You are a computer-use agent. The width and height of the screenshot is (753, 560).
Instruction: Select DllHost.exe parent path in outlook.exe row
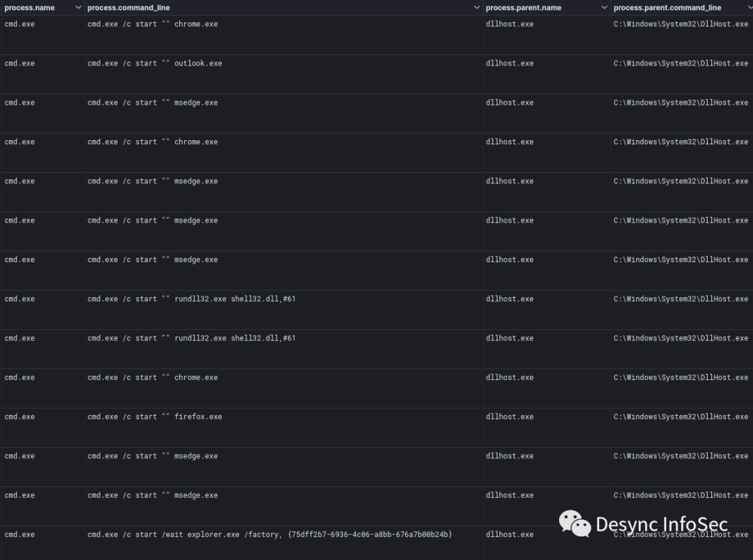(x=680, y=63)
